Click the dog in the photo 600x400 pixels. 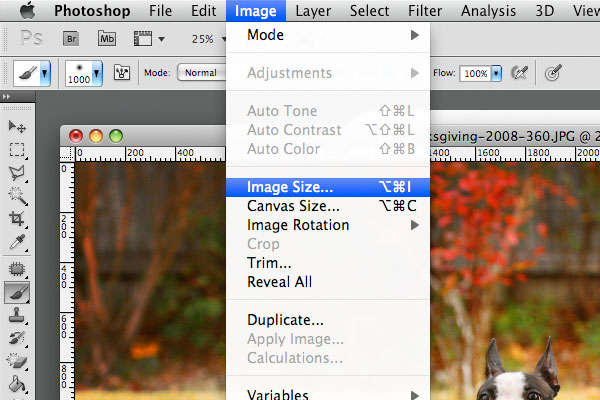pyautogui.click(x=522, y=371)
